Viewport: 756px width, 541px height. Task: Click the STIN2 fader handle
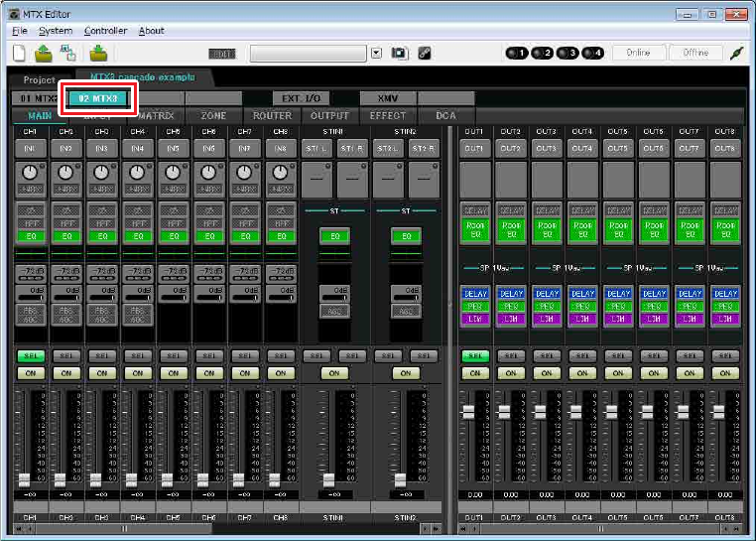coord(400,479)
